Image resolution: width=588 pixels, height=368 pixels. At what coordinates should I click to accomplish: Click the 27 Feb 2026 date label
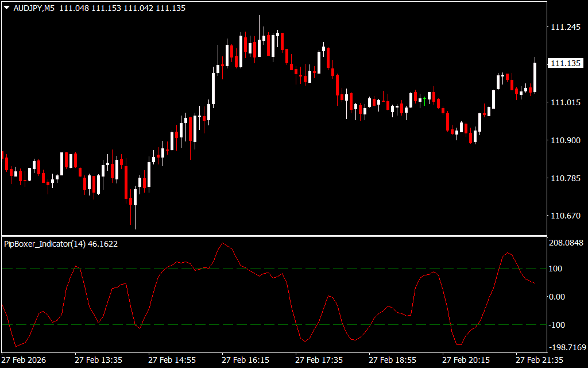(24, 360)
